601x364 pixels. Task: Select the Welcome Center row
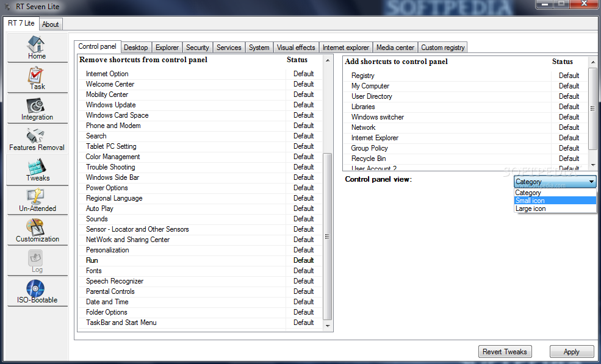tap(201, 84)
